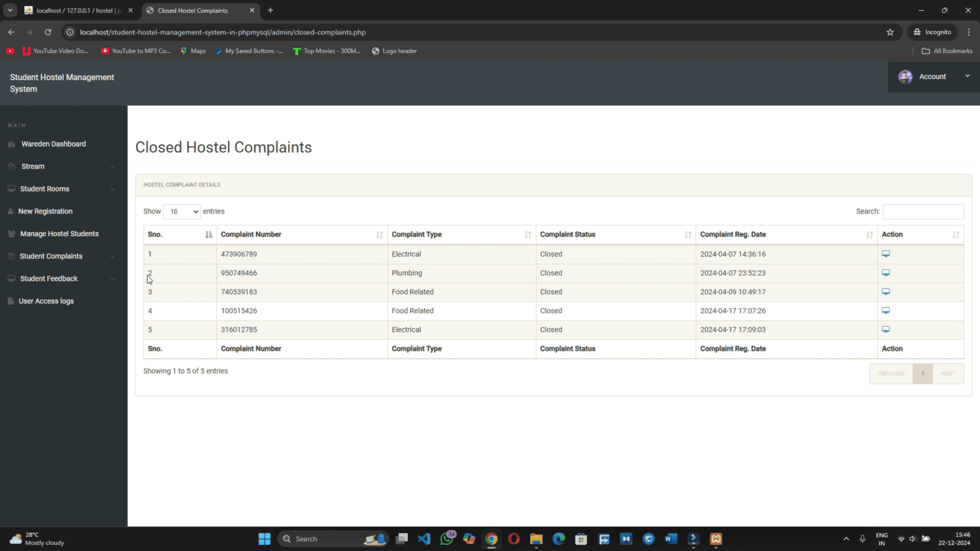Click the PREVIOUS pagination button
The width and height of the screenshot is (980, 551).
tap(891, 373)
